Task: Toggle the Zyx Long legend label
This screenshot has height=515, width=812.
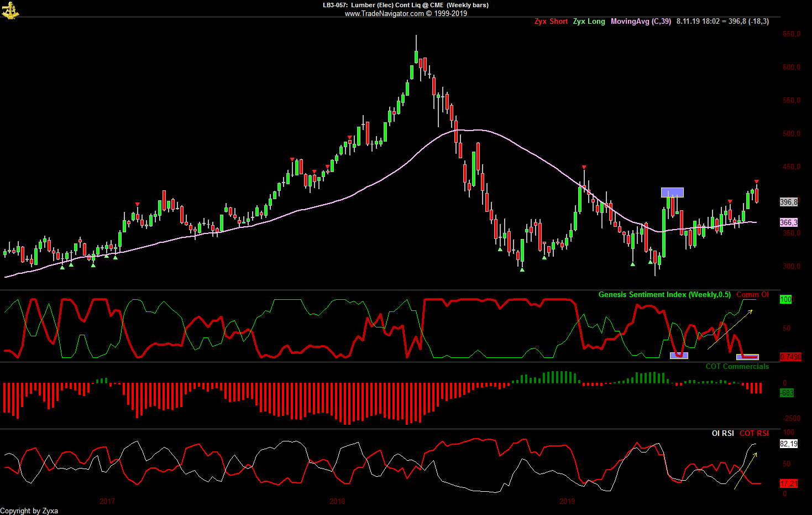Action: pos(589,22)
